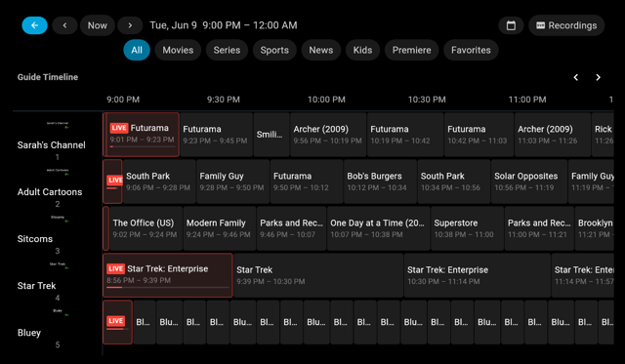Open Futurama 9:23 PM – 9:45 PM
The height and width of the screenshot is (364, 625).
coord(216,135)
